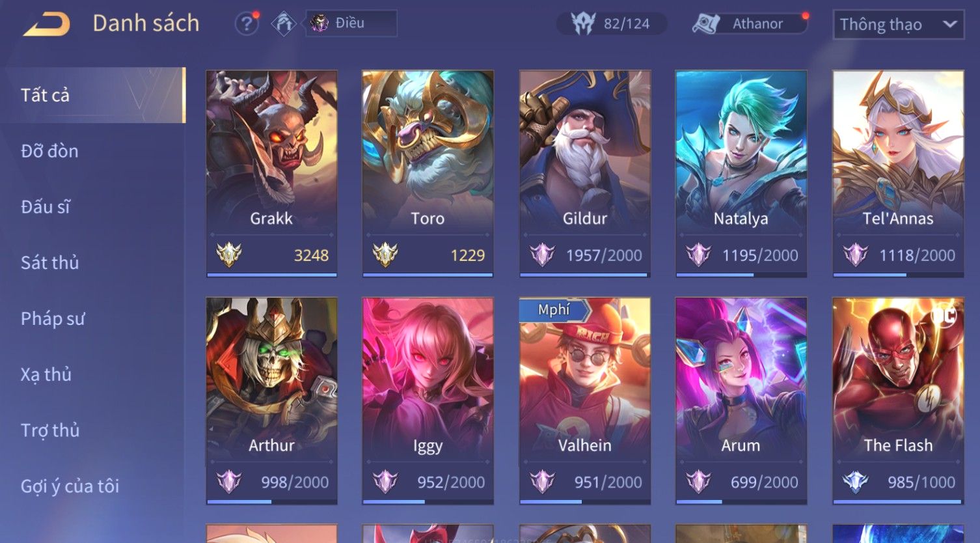
Task: Click Gildur's purple mastery emblem
Action: click(x=542, y=255)
